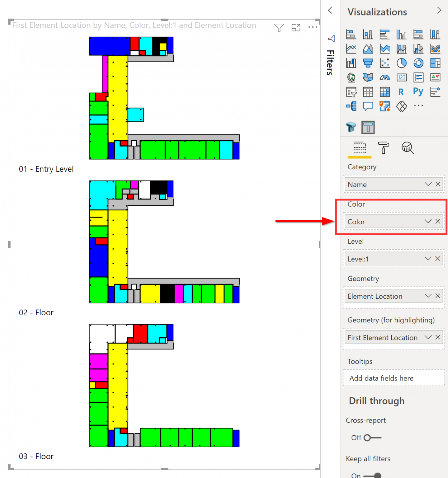Screen dimensions: 448x478
Task: Select the R script visual
Action: pos(401,92)
